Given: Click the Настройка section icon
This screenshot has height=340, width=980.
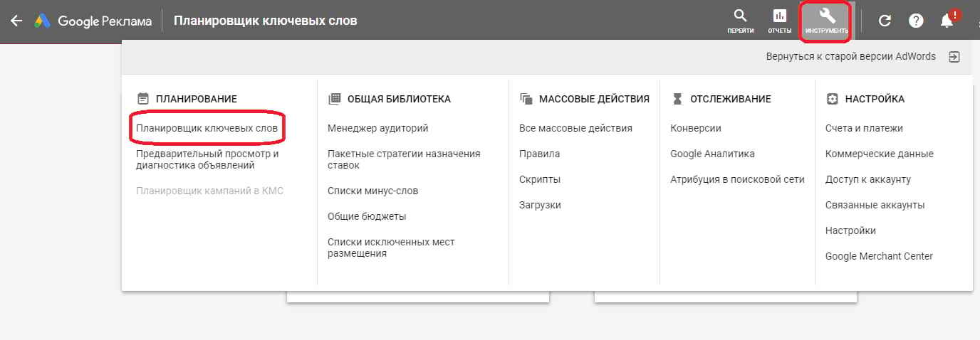Looking at the screenshot, I should point(832,99).
